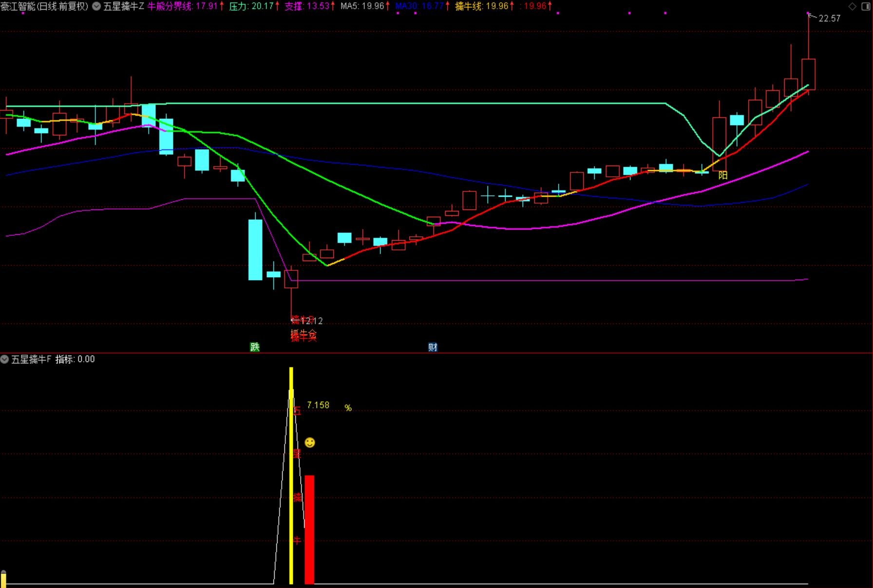
Task: Click the green 跌 event marker
Action: [x=255, y=347]
